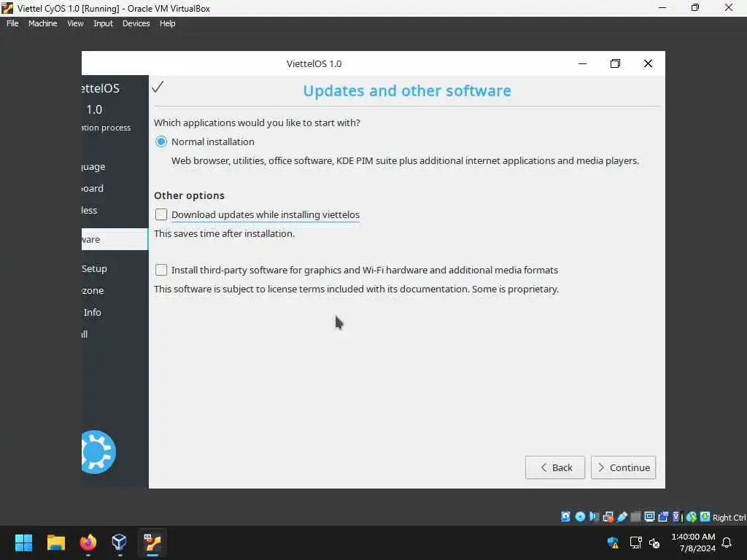
Task: Open the View menu
Action: pyautogui.click(x=75, y=23)
